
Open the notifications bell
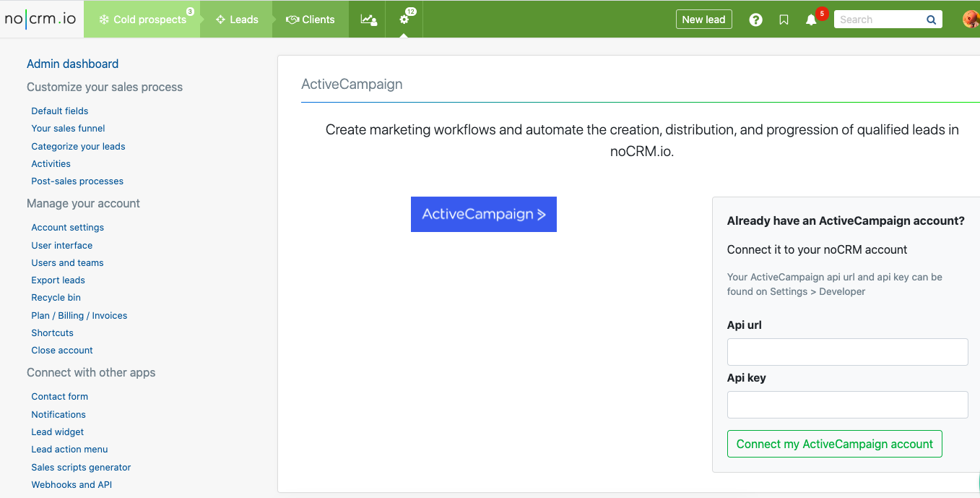[811, 20]
